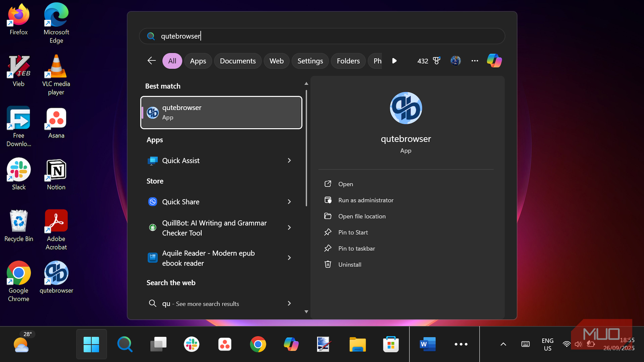Open the Recycle Bin desktop icon
Image resolution: width=644 pixels, height=362 pixels.
pyautogui.click(x=19, y=226)
